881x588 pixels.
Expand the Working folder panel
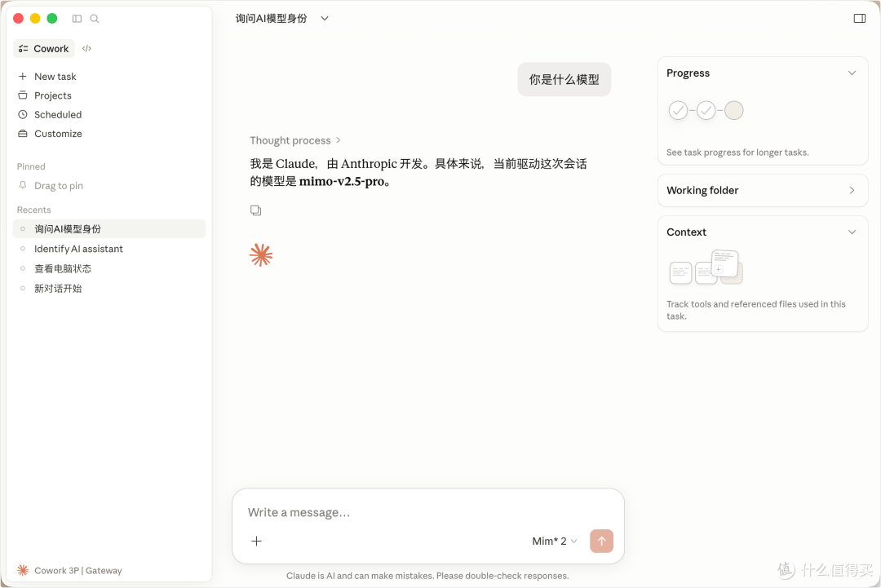(763, 190)
